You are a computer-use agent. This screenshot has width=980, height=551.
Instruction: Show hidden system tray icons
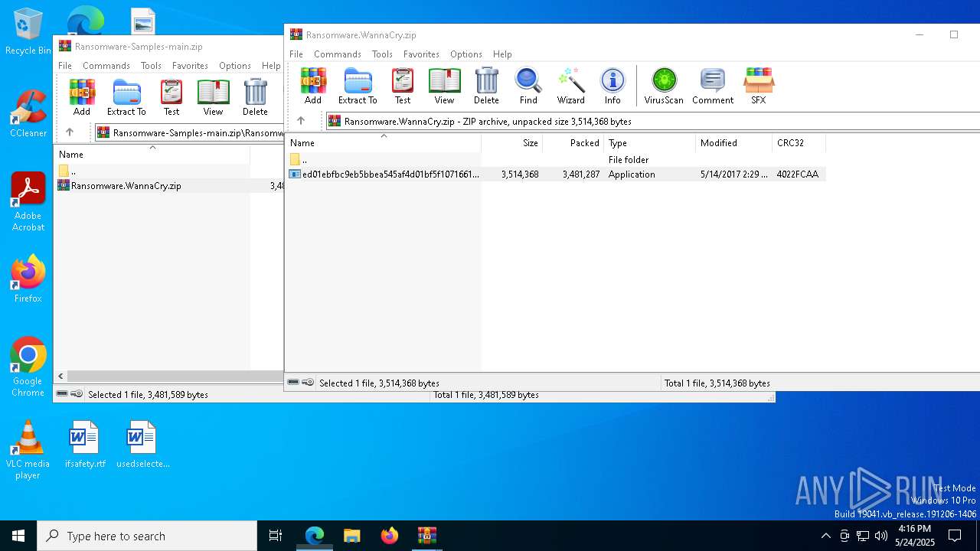825,536
